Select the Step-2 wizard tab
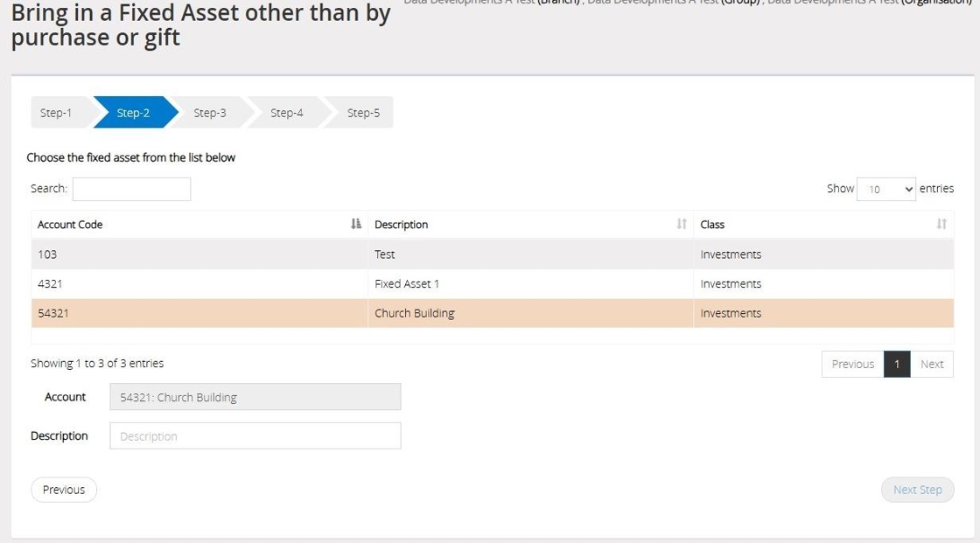Screen dimensions: 980x543 tap(133, 113)
